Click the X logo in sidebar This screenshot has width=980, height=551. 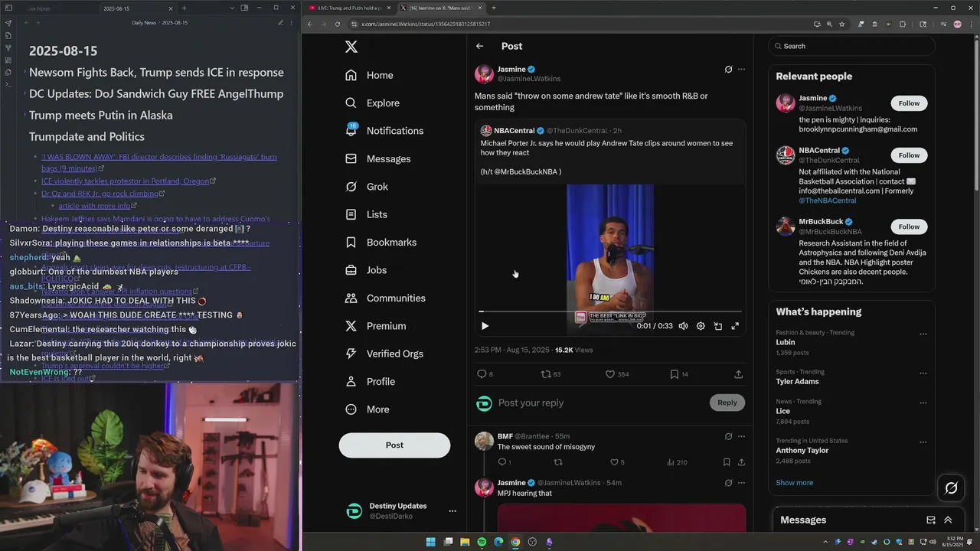[x=351, y=47]
